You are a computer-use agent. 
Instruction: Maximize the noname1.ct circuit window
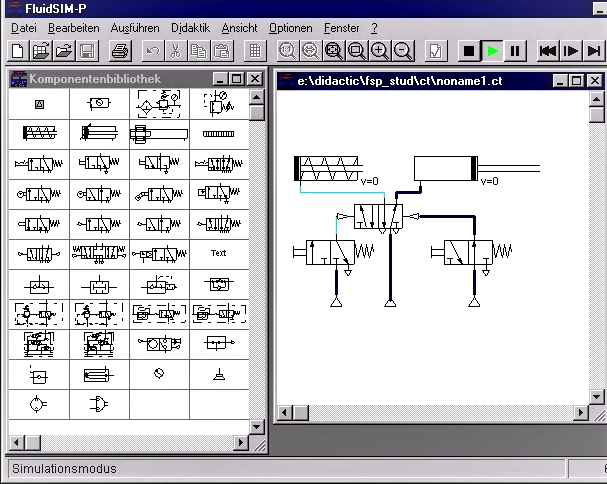coord(577,81)
